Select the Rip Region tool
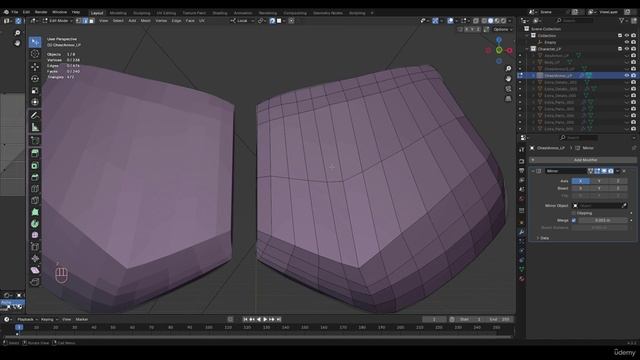This screenshot has width=640, height=360. [x=35, y=282]
